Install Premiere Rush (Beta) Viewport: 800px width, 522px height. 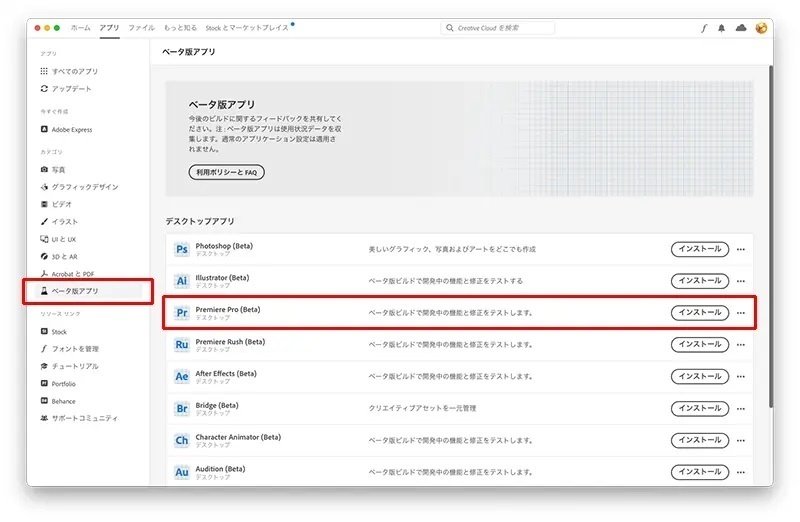699,344
